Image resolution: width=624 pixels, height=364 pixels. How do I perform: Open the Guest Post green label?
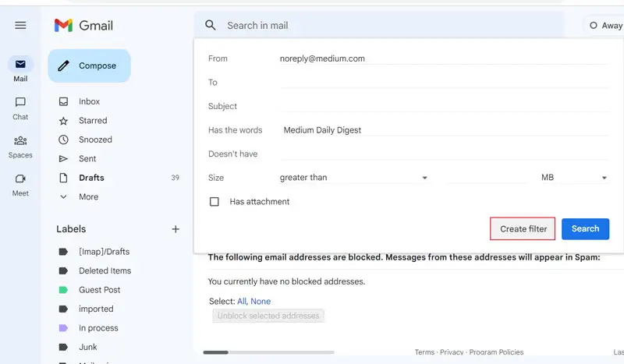pos(99,290)
